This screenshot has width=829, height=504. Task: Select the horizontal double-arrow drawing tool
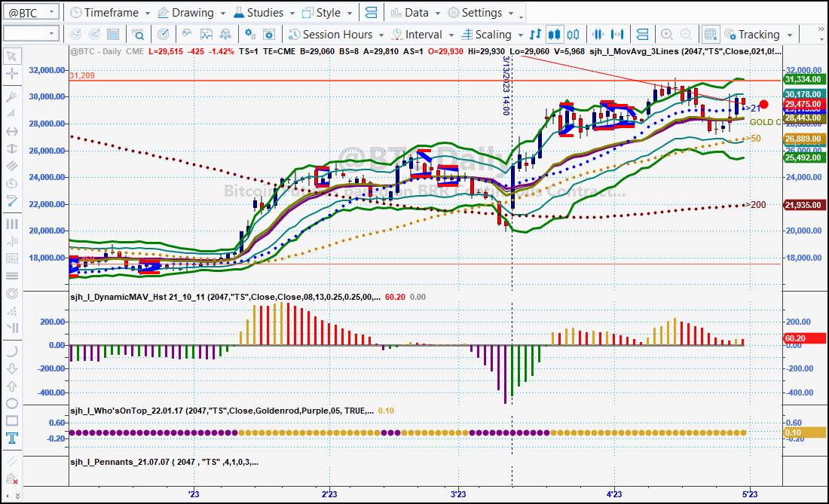[x=11, y=131]
